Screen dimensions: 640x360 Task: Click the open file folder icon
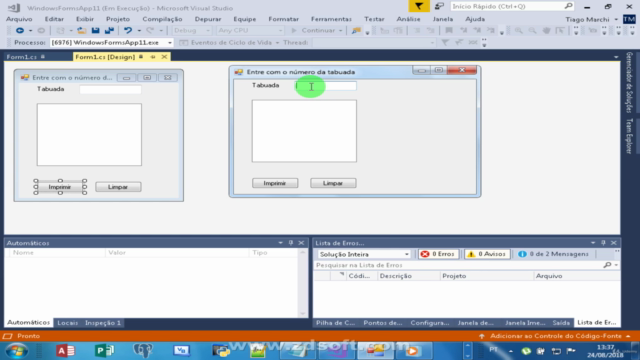coord(82,31)
